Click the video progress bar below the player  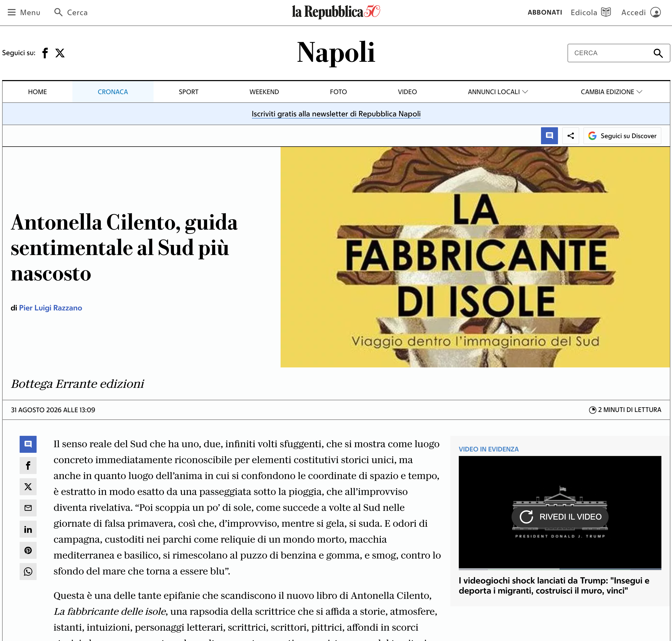tap(560, 569)
